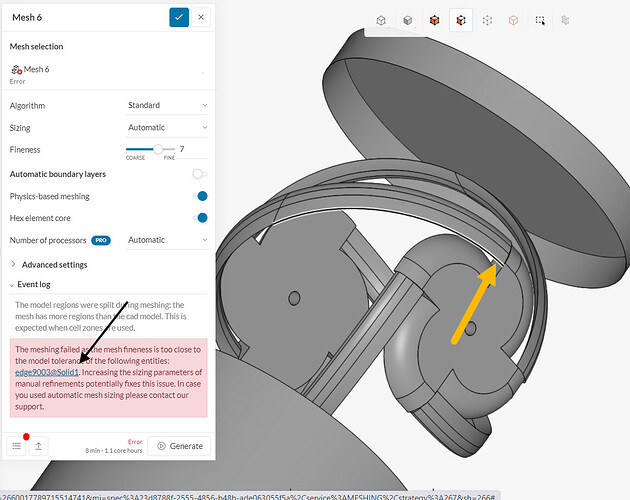Click the upload/export mesh icon
This screenshot has width=630, height=500.
click(x=39, y=446)
